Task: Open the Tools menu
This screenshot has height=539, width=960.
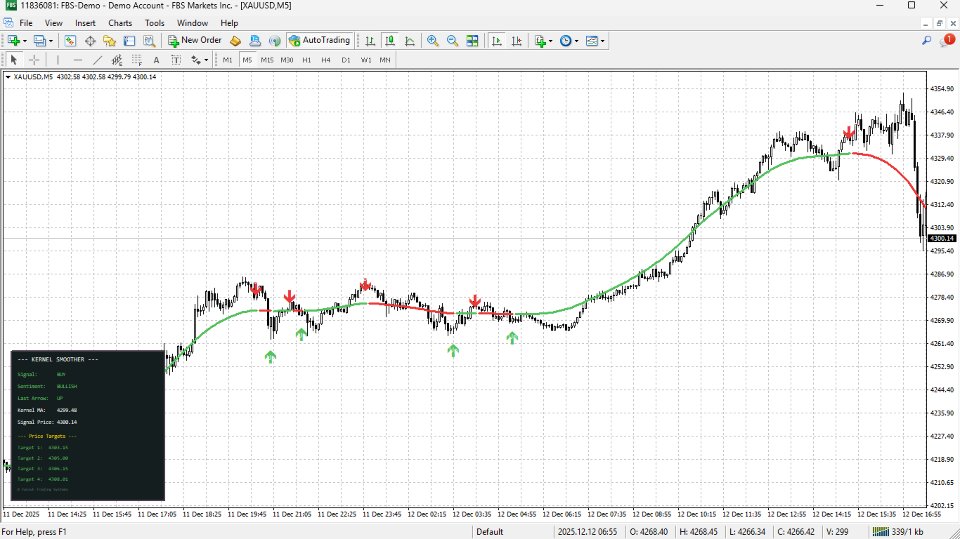Action: pos(154,23)
